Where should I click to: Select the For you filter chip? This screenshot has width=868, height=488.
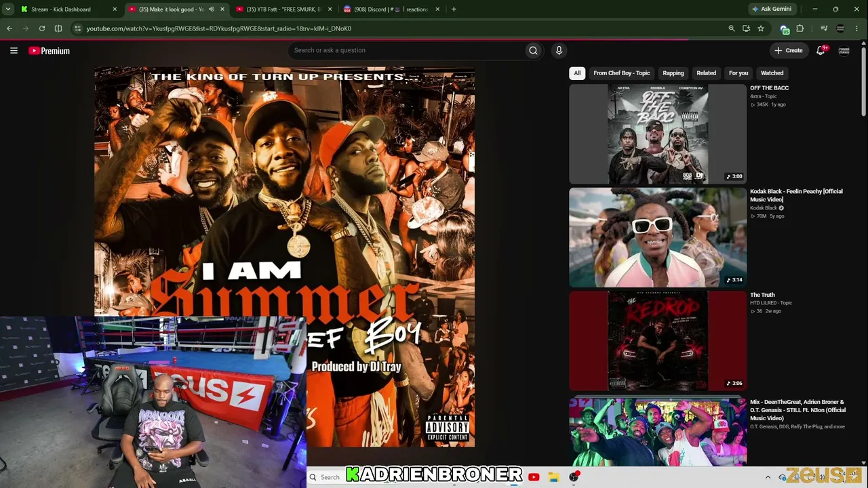click(738, 73)
